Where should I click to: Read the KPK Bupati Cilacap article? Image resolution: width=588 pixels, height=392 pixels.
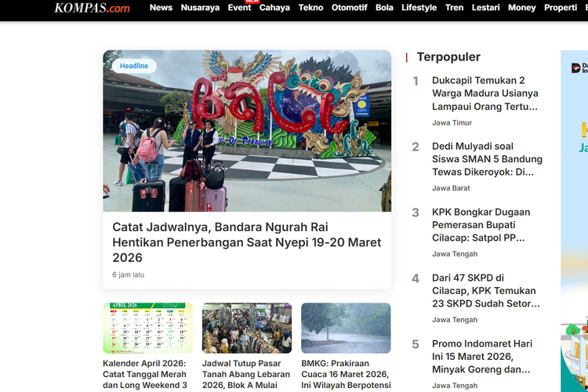(481, 225)
